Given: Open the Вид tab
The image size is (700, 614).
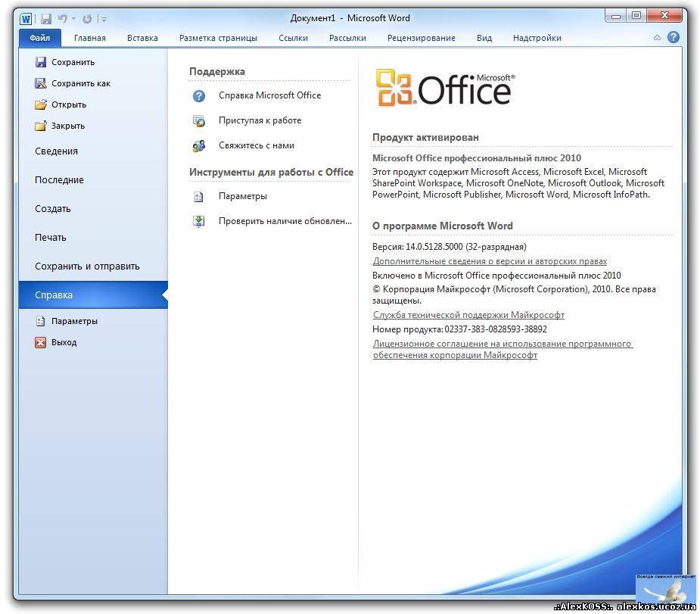Looking at the screenshot, I should [x=484, y=38].
